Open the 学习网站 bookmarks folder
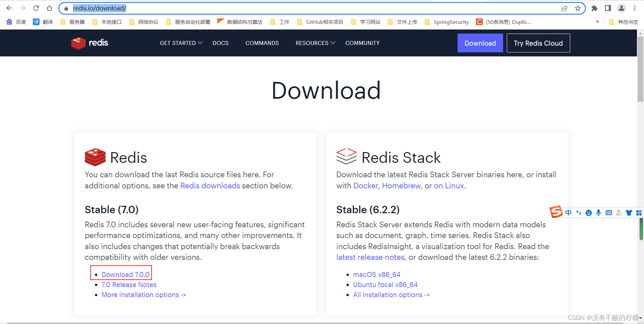 pos(366,22)
